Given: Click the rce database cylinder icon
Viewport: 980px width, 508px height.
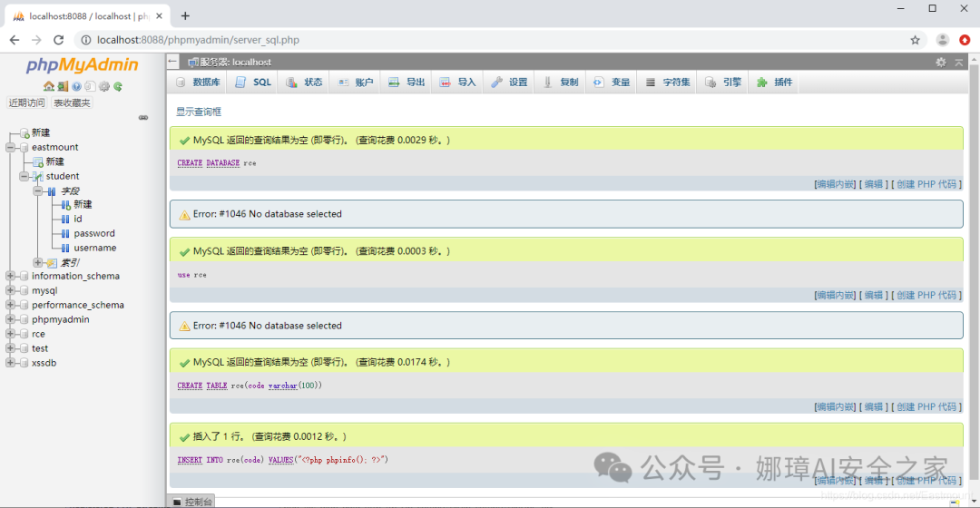Looking at the screenshot, I should [24, 335].
